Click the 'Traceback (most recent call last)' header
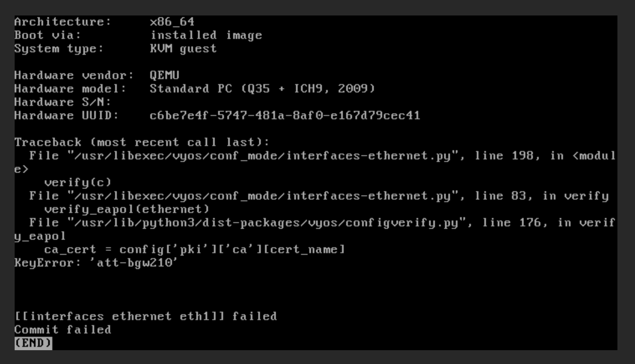The image size is (635, 364). click(x=141, y=143)
